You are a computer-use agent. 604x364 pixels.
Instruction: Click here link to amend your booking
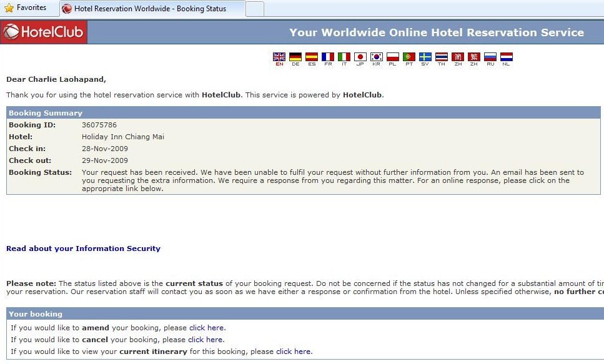pos(207,328)
